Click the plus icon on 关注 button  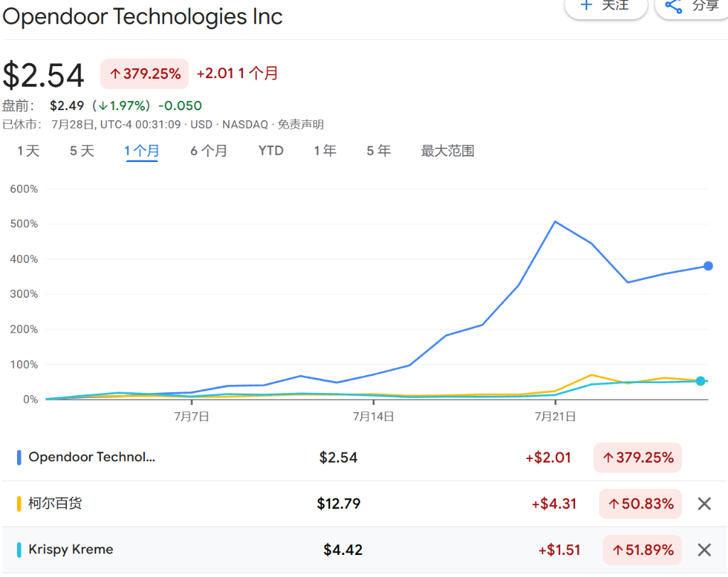[x=587, y=5]
